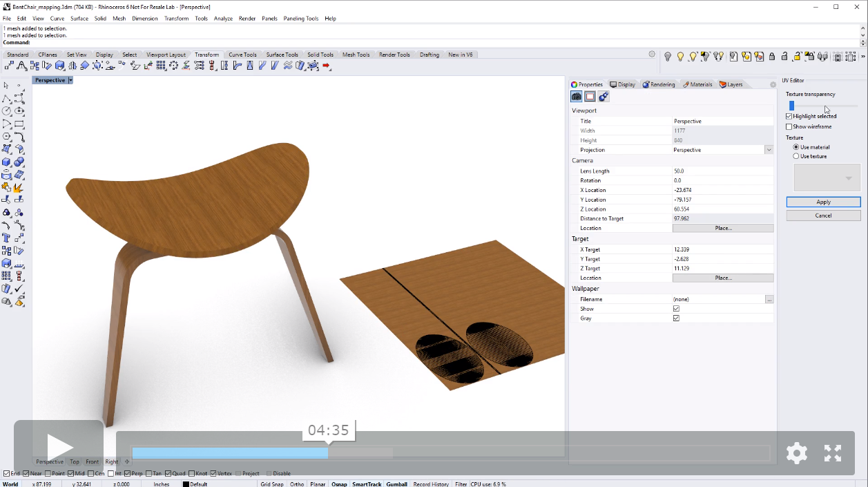The width and height of the screenshot is (868, 487).
Task: Disable the Highlight selected checkbox
Action: click(789, 116)
